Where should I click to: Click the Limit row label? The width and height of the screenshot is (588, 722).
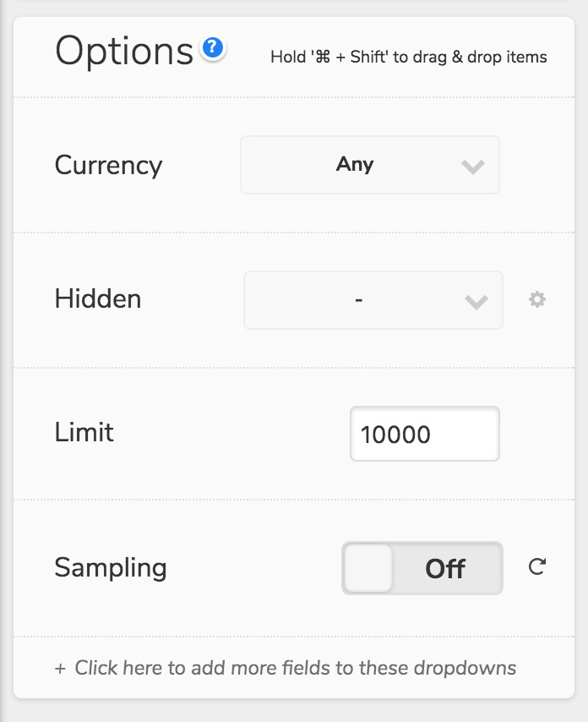point(84,432)
